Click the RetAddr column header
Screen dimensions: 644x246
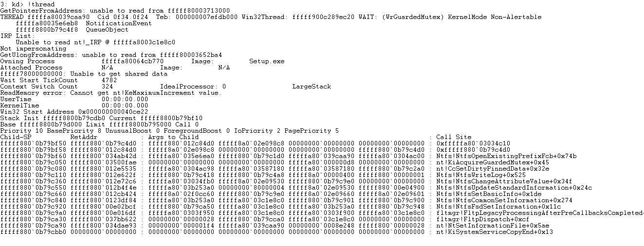click(x=84, y=137)
